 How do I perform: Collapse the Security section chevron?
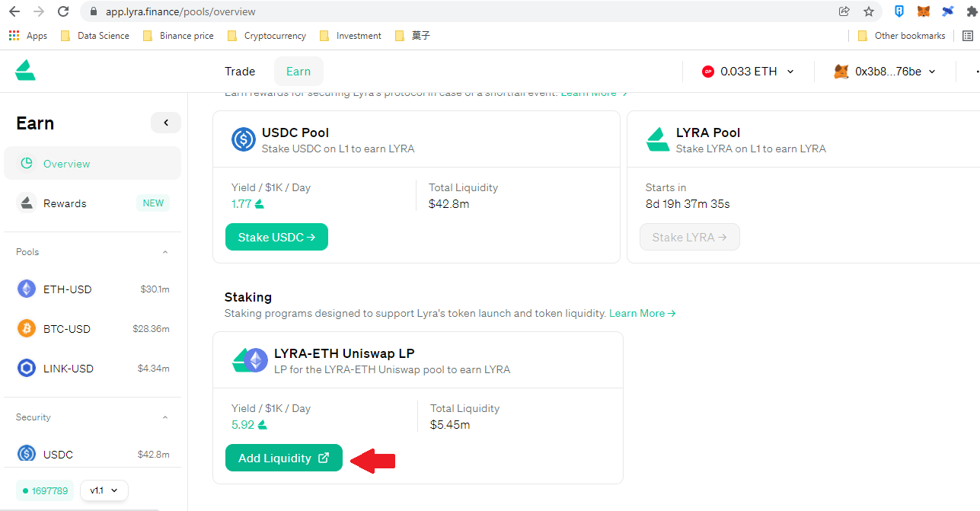[165, 417]
